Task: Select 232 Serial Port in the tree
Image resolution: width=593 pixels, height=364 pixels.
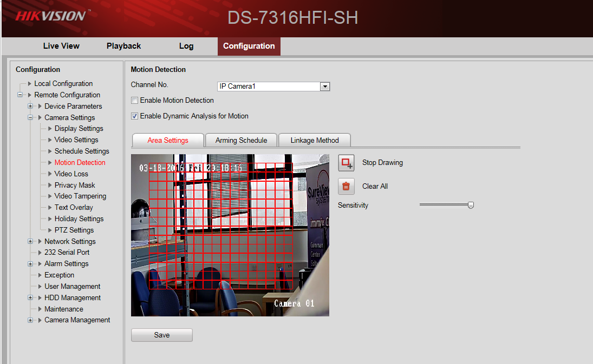Action: click(x=67, y=252)
